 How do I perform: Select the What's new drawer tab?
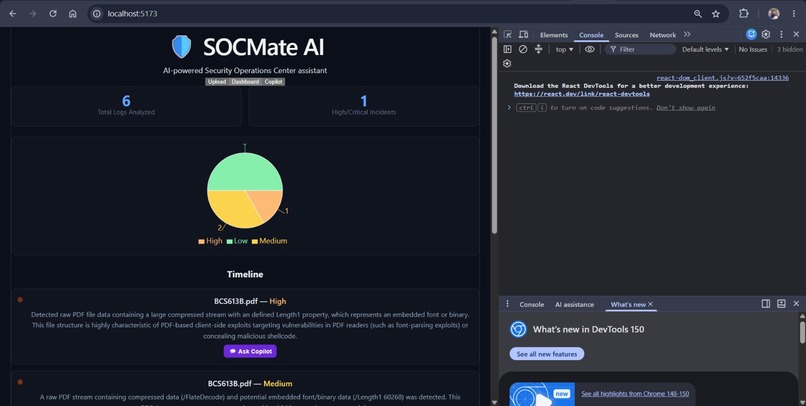[x=628, y=304]
